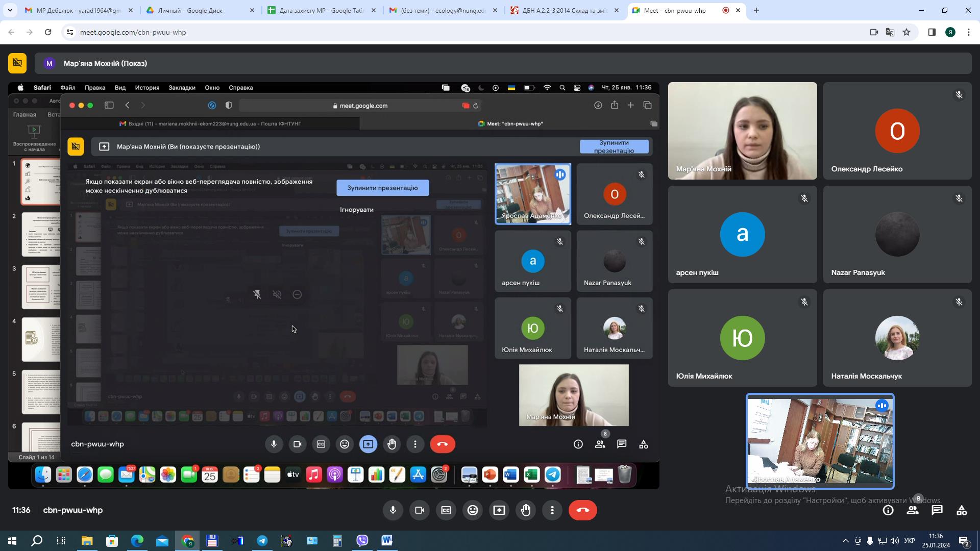Switch to the ДБН А.2.2-3:2014 tab
Viewport: 980px width, 551px height.
[x=564, y=10]
